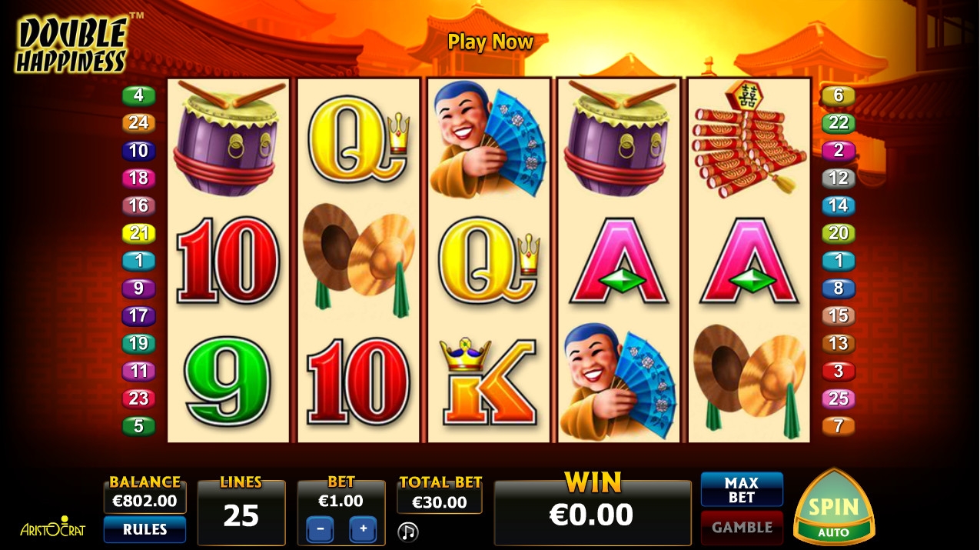The width and height of the screenshot is (980, 550).
Task: Select payline 7 orange marker
Action: (839, 425)
